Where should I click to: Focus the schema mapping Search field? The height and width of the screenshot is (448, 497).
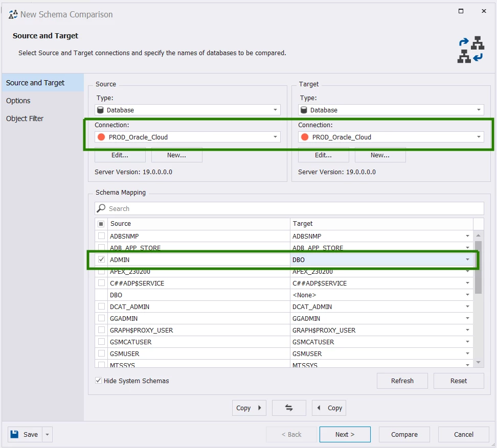coord(289,208)
